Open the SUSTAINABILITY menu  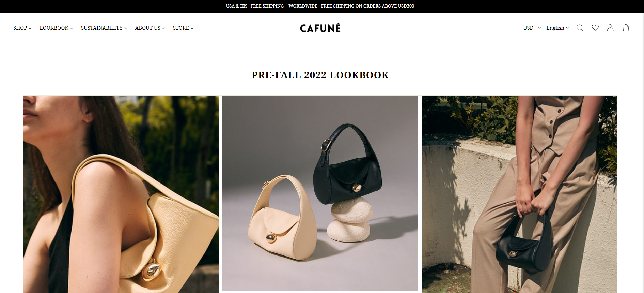104,28
